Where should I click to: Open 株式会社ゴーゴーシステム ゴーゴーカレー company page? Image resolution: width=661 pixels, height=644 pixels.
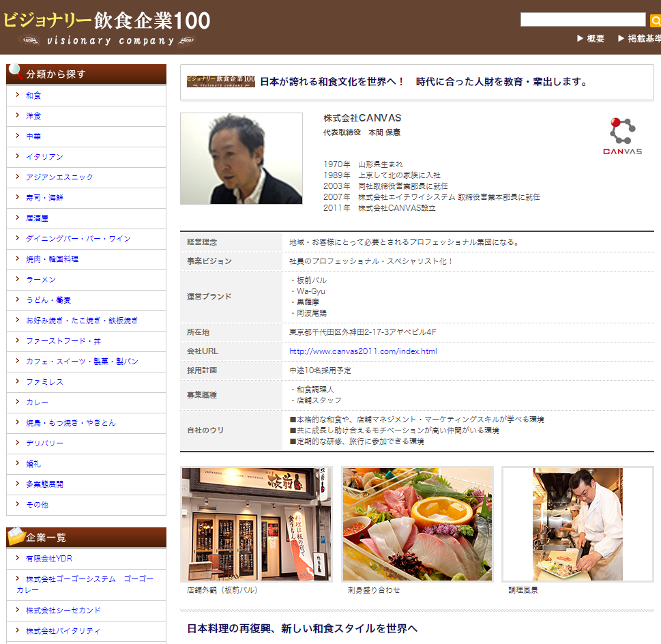[x=85, y=584]
